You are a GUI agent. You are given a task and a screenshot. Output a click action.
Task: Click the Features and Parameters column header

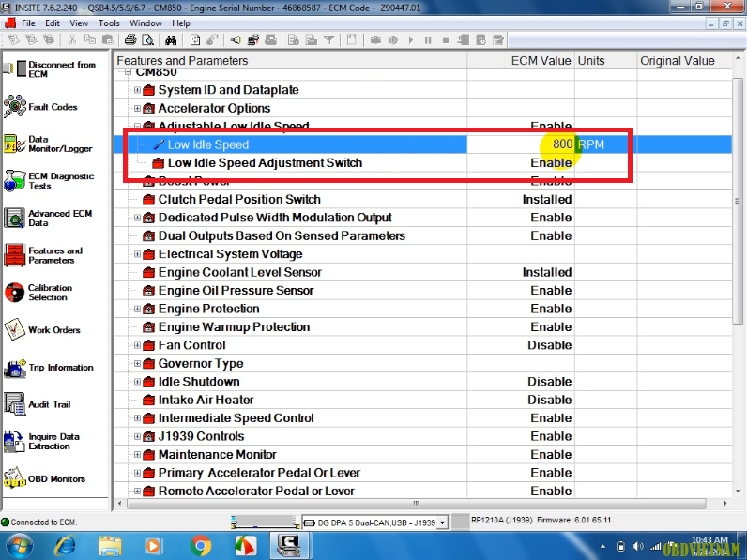(290, 60)
